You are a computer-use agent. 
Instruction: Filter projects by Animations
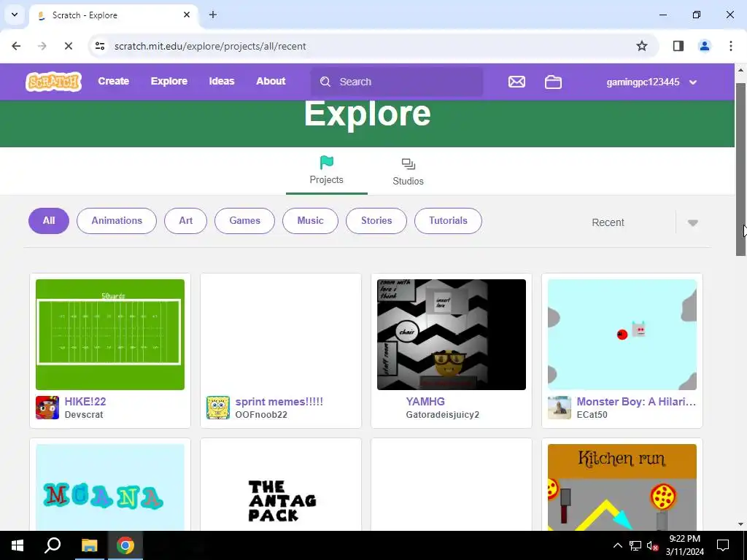117,221
